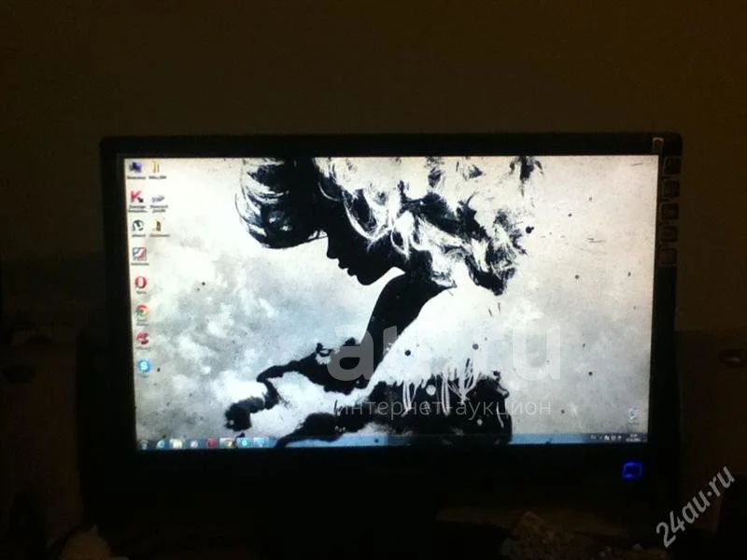747x560 pixels.
Task: Open Internet Explorer from the taskbar
Action: click(161, 444)
